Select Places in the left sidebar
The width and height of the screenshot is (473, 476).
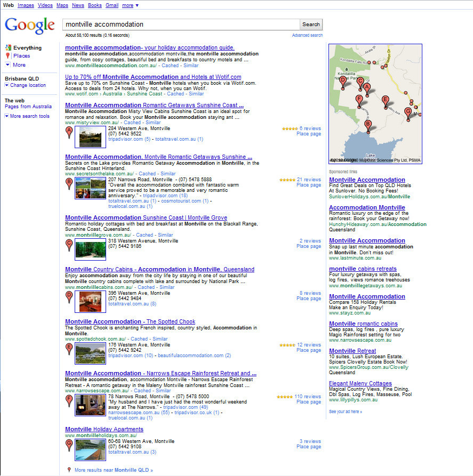pyautogui.click(x=21, y=56)
